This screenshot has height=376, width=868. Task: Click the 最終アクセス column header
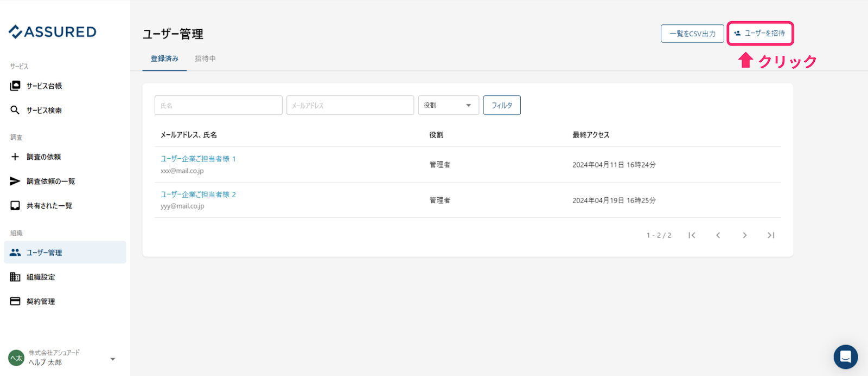591,135
